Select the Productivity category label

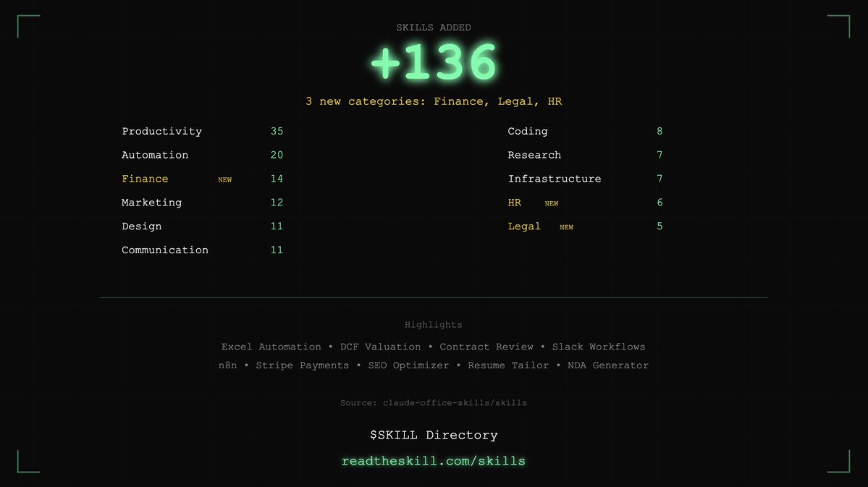[161, 131]
